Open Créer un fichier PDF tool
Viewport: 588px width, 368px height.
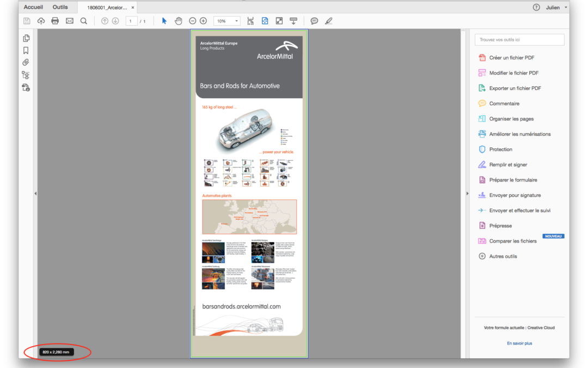[x=511, y=58]
